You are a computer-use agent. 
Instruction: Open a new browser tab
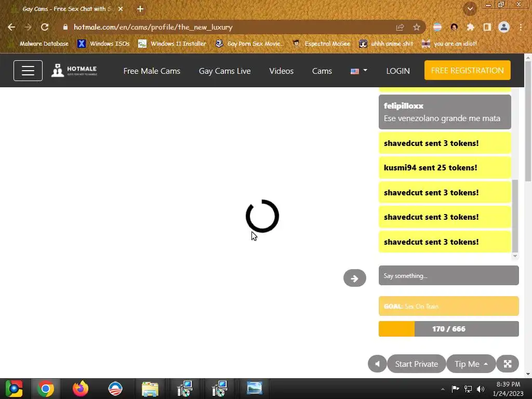coord(140,9)
